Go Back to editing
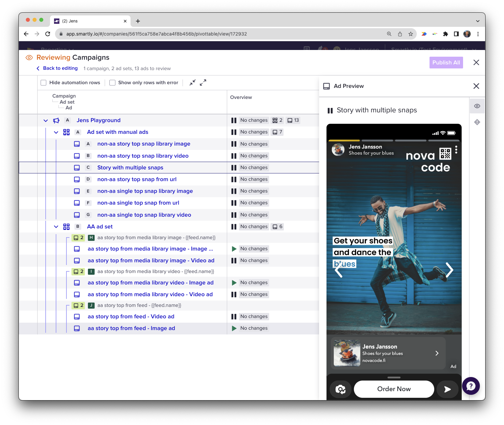 point(57,68)
